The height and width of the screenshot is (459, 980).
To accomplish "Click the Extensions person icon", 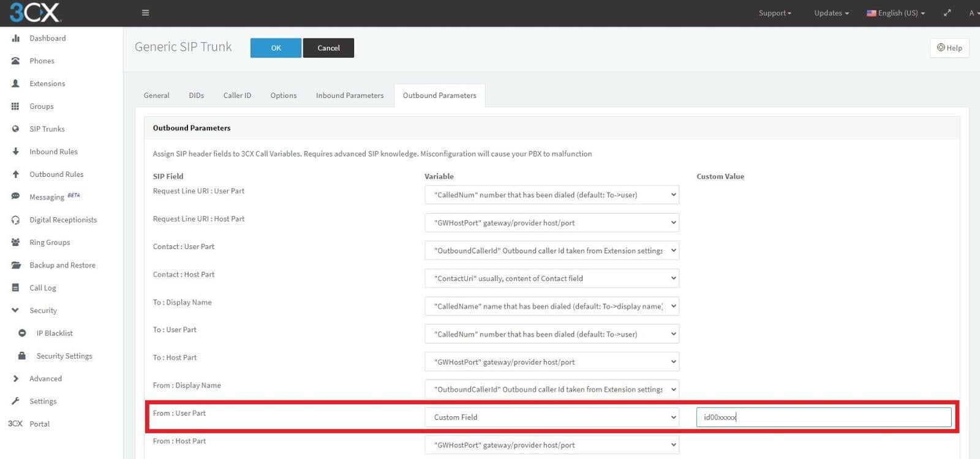I will [15, 83].
